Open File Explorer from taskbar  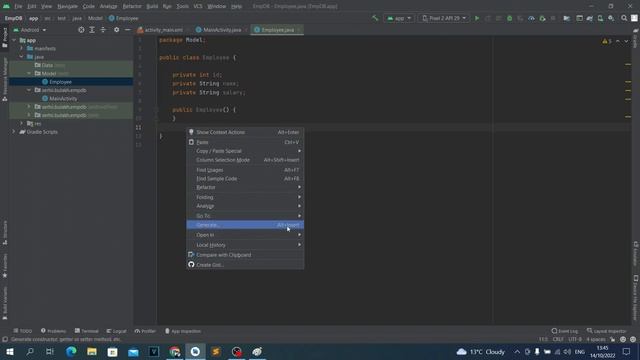point(92,352)
